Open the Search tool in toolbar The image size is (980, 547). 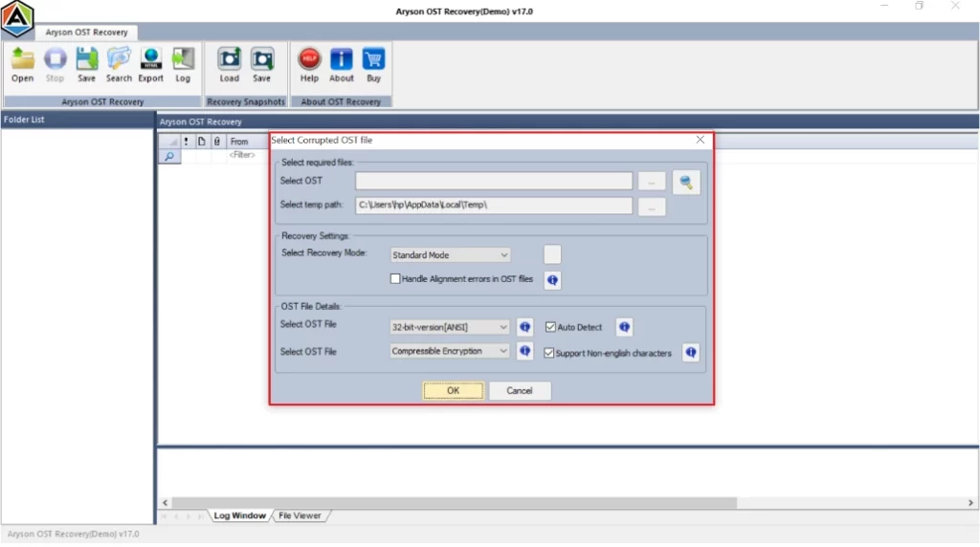[119, 59]
